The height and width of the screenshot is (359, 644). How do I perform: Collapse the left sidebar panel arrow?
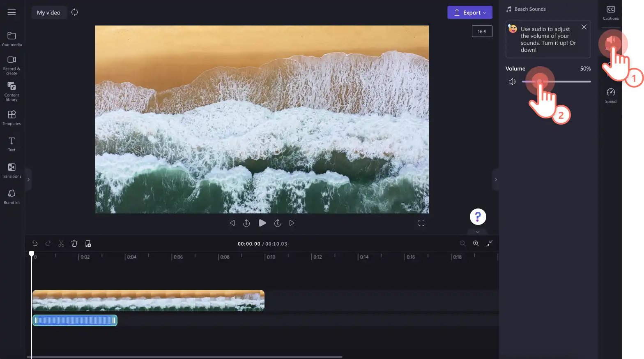click(x=28, y=180)
